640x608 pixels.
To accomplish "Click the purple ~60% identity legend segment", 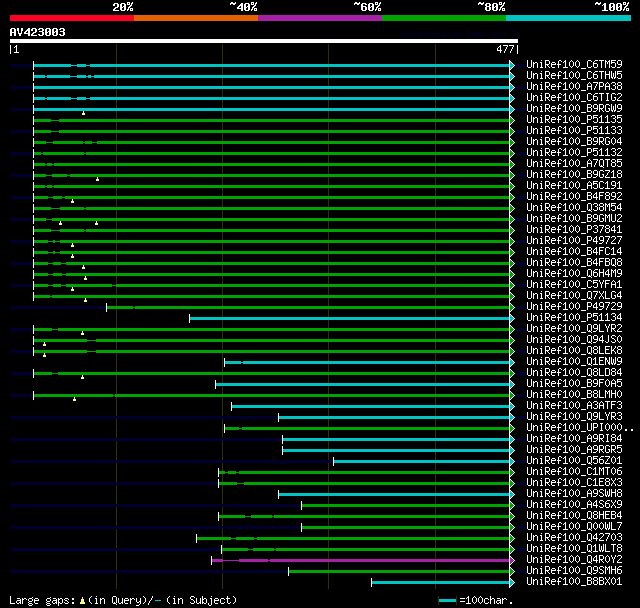I will coord(319,17).
